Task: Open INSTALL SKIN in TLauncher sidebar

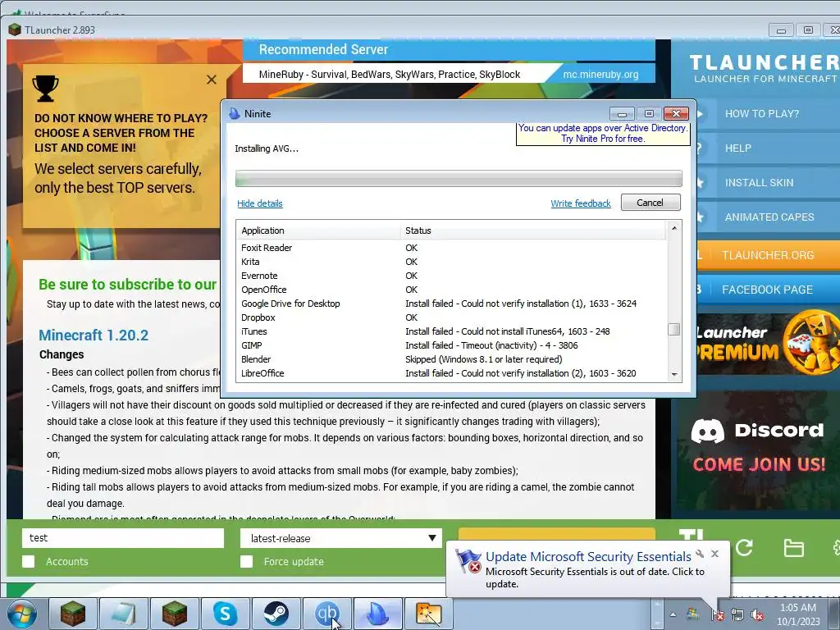Action: coord(768,183)
